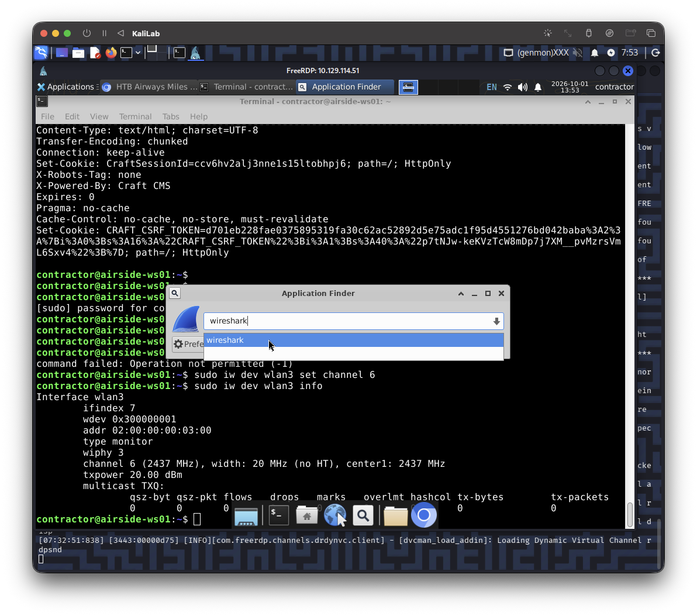Open remote panel notifications bell
697x616 pixels.
click(x=538, y=87)
